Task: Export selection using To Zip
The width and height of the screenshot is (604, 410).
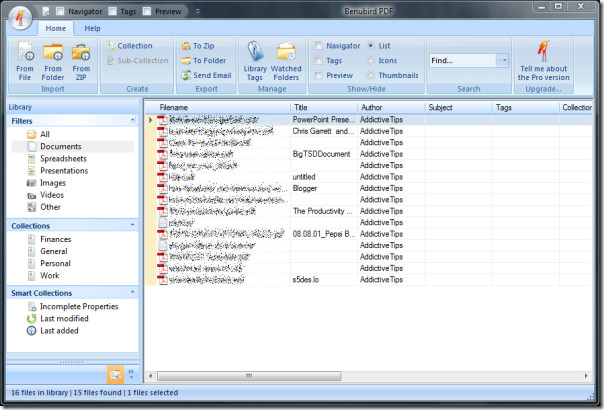Action: coord(198,46)
